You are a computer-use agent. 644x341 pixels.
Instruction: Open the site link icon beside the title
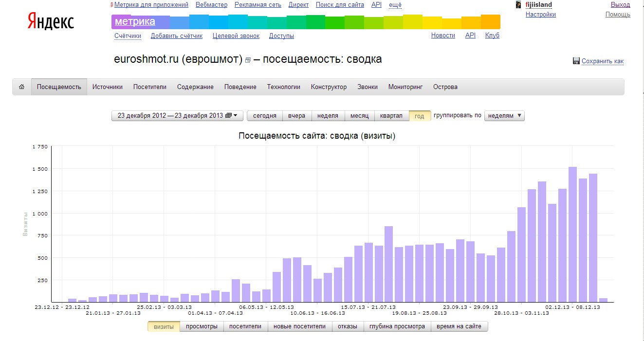(x=248, y=60)
